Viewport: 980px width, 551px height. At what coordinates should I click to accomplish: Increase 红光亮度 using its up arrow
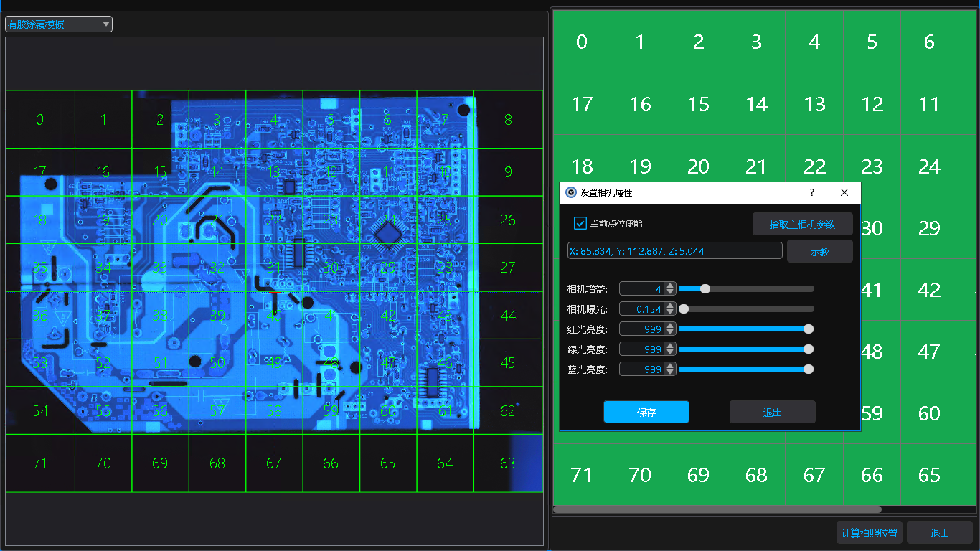[x=670, y=326]
